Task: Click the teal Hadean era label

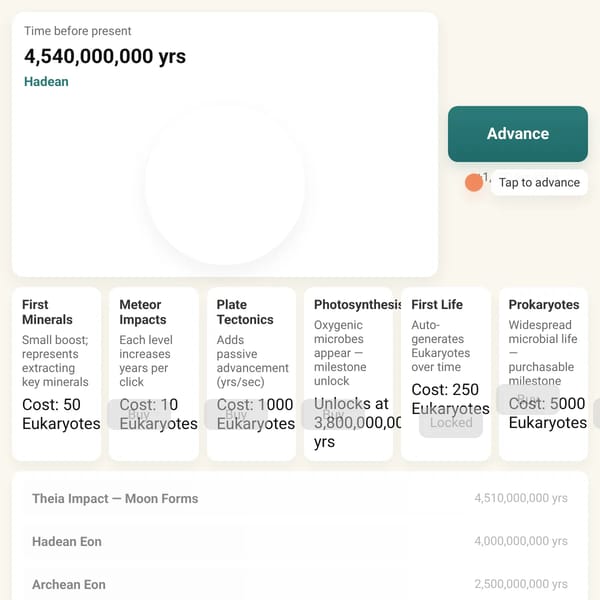Action: [46, 82]
